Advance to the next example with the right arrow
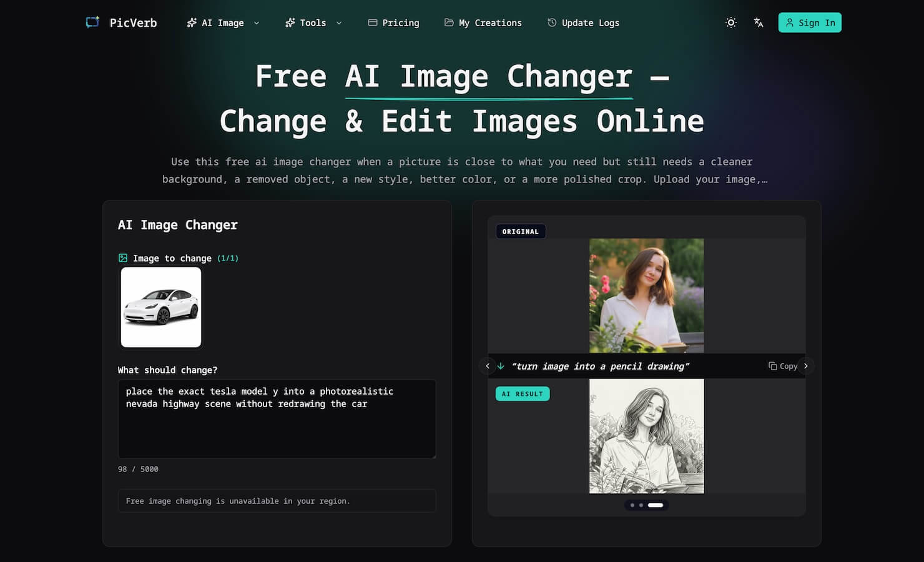Screen dimensions: 924x562 tap(806, 366)
